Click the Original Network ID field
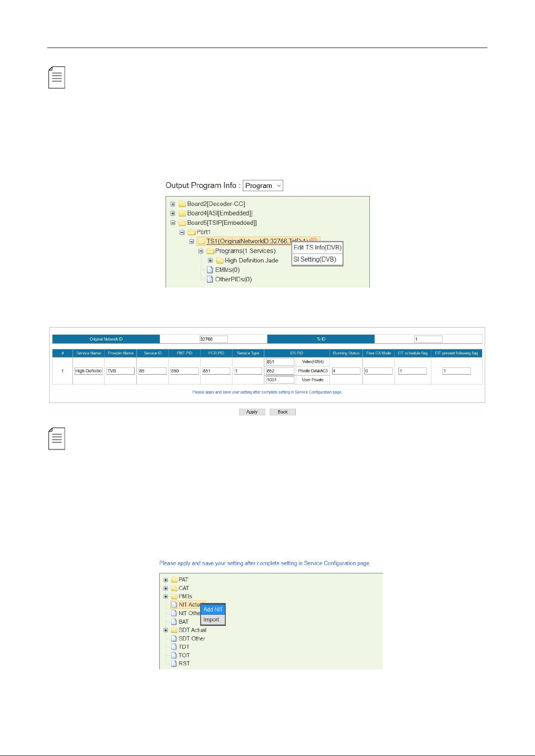The image size is (535, 756). (x=214, y=339)
